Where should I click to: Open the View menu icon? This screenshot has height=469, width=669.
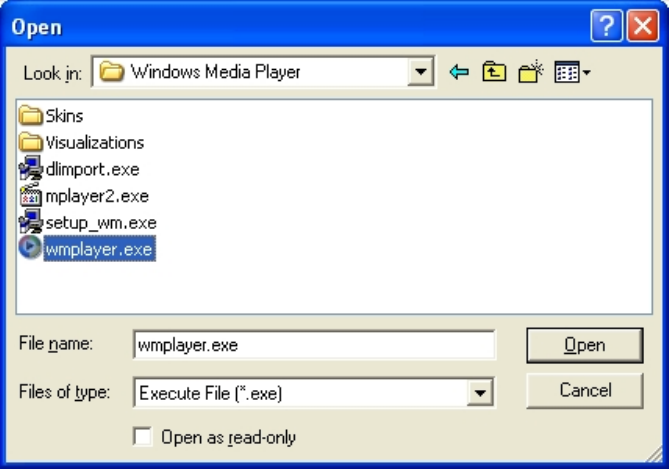[572, 72]
